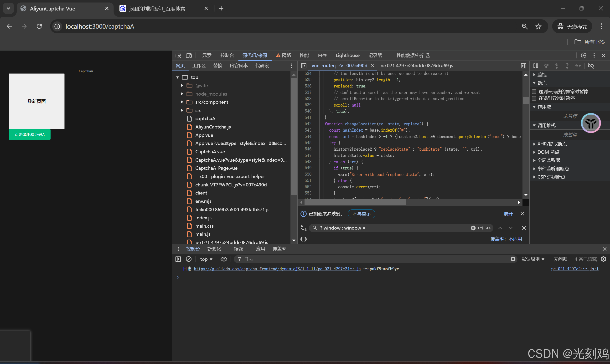Deactivate breakpoints icon
The width and height of the screenshot is (610, 364).
point(591,66)
